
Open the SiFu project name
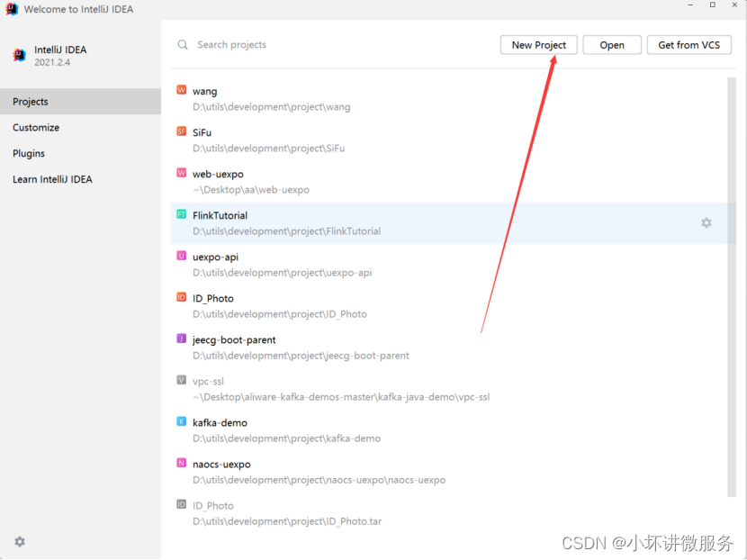coord(202,132)
